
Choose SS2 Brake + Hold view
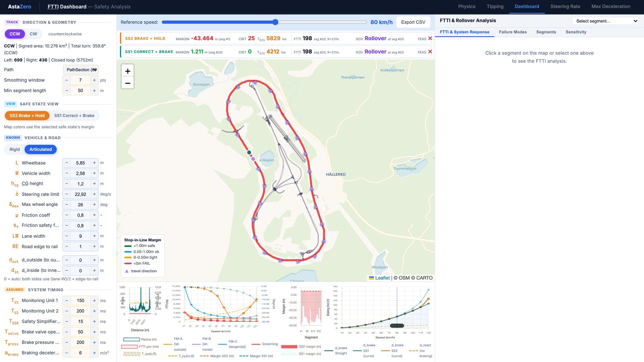27,116
